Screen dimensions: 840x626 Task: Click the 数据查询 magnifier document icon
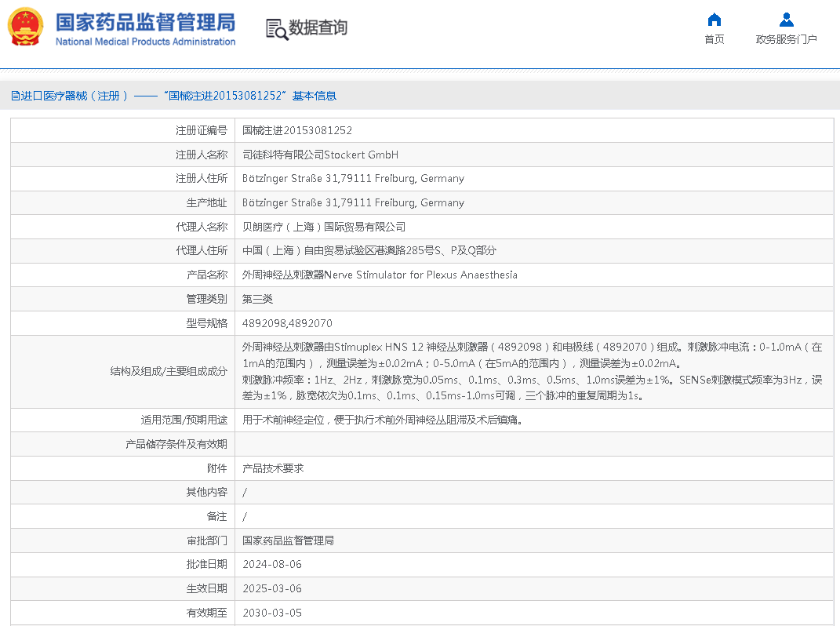point(276,29)
